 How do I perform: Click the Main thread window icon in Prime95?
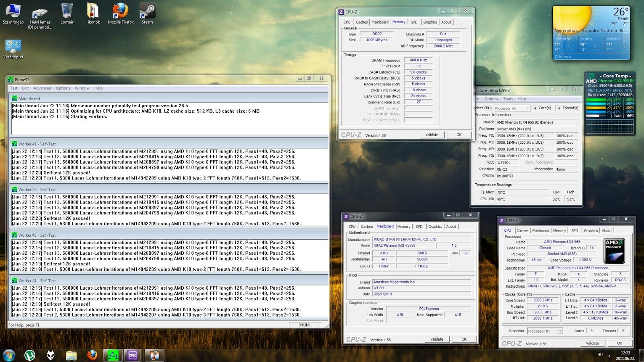pyautogui.click(x=15, y=98)
